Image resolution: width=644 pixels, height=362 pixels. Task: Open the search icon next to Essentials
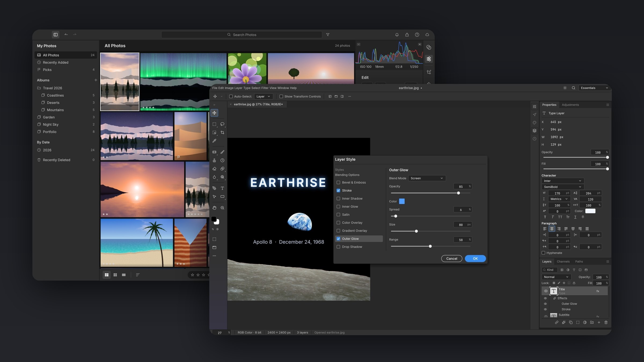click(573, 88)
